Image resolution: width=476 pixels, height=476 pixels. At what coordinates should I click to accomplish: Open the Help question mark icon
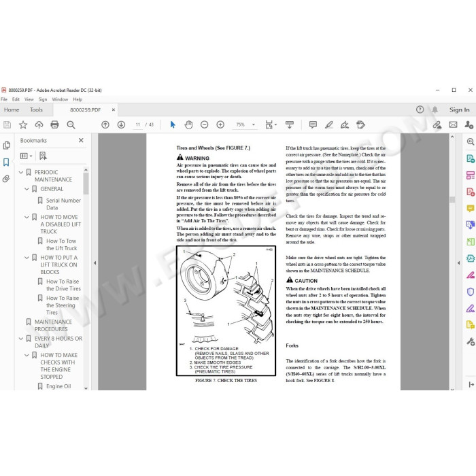tap(420, 109)
